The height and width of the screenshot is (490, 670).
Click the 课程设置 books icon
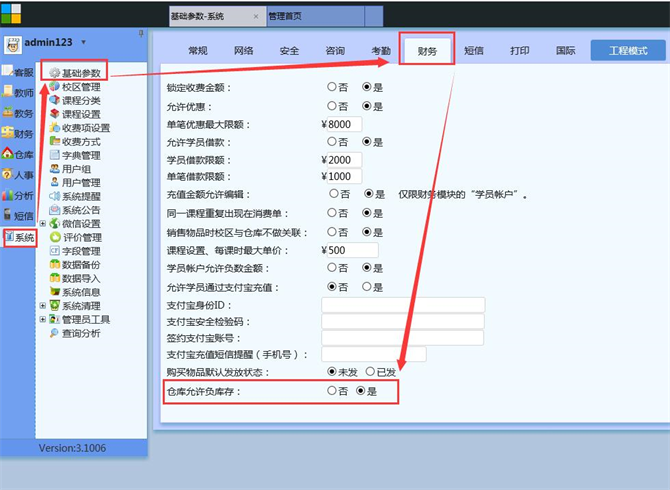(54, 114)
